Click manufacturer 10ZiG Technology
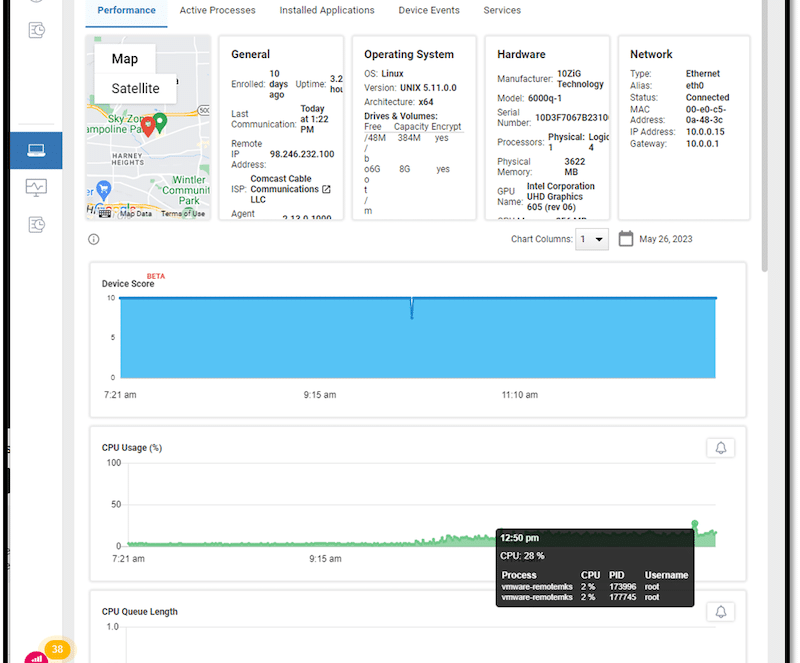The width and height of the screenshot is (800, 663). tap(580, 79)
